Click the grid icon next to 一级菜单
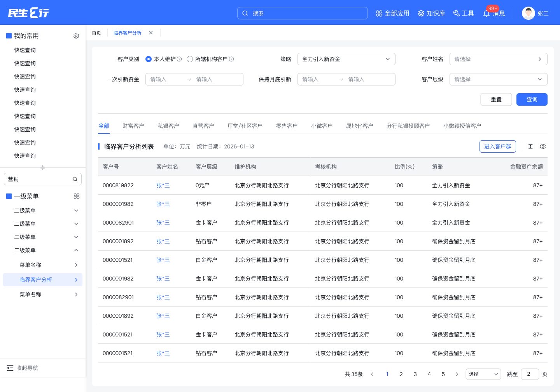 (x=77, y=196)
